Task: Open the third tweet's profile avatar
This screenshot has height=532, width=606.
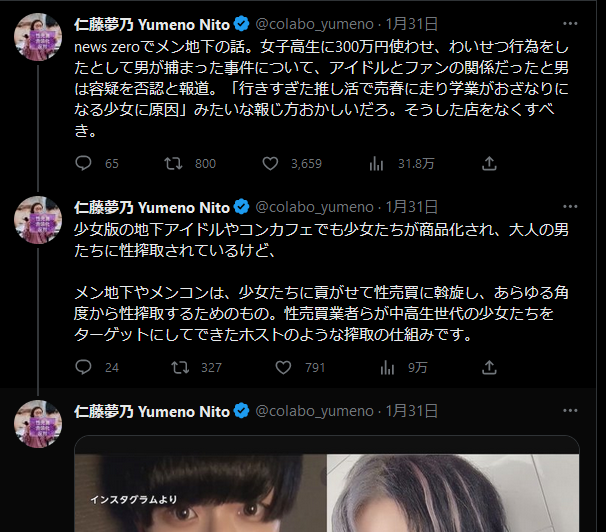Action: tap(38, 424)
